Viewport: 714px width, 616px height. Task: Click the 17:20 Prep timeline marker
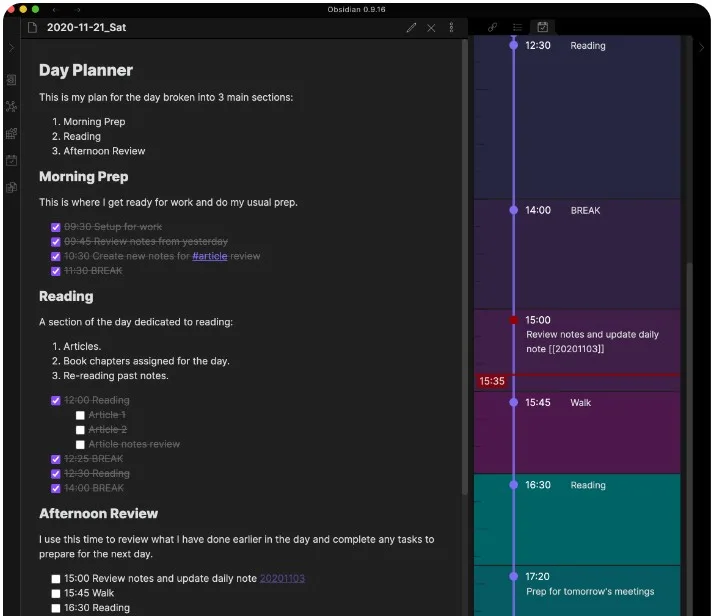pos(514,576)
